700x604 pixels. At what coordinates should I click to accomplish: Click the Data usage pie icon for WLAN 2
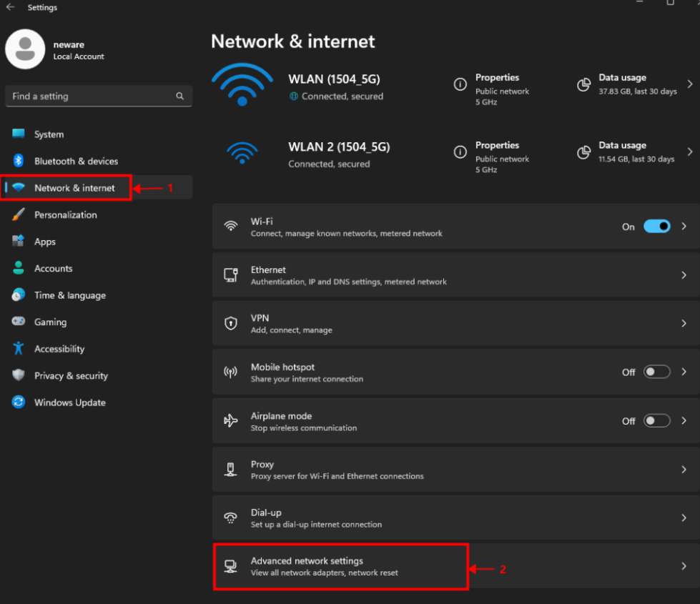pos(584,152)
